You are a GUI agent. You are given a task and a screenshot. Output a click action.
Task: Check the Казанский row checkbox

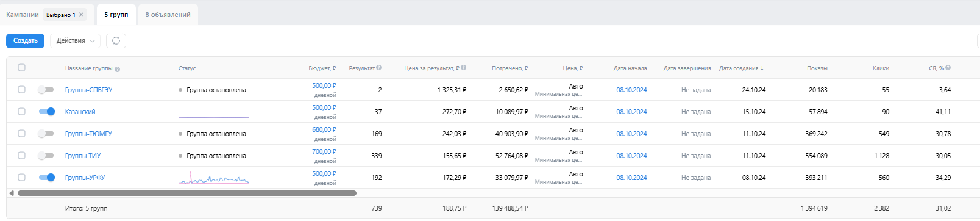[x=21, y=112]
